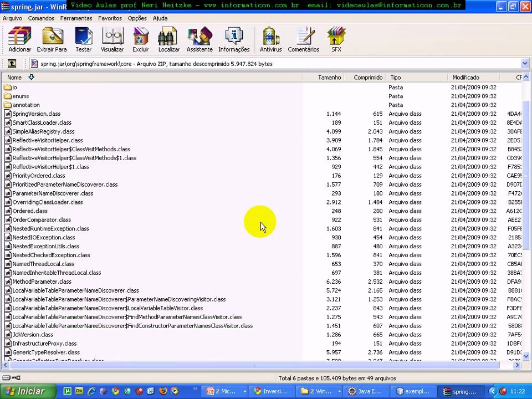This screenshot has height=399, width=532.
Task: Switch to exempl... taskbar window
Action: (x=412, y=391)
